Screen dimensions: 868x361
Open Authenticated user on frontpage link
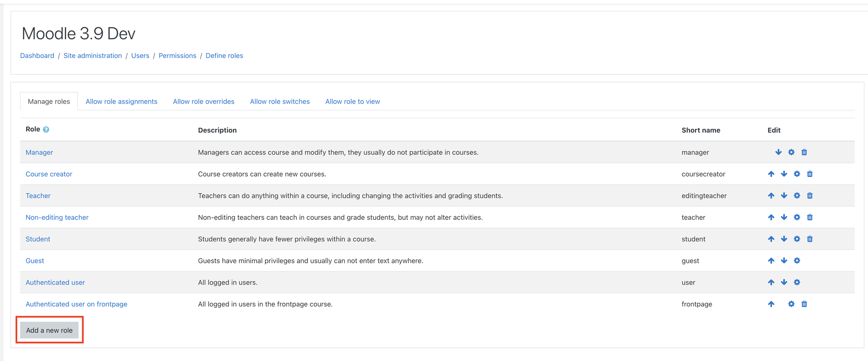point(76,304)
